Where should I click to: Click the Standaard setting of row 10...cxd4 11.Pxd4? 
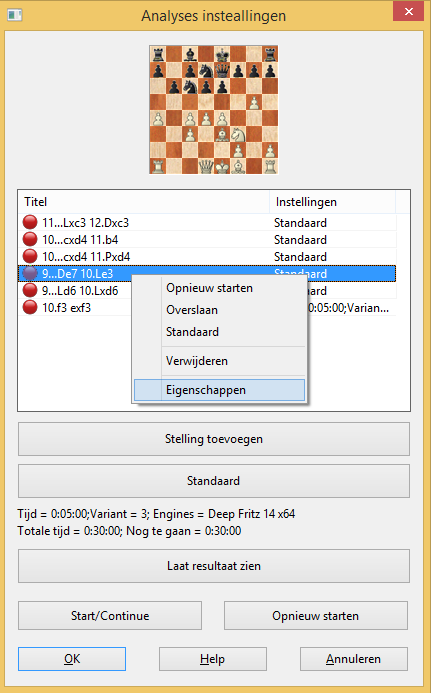[300, 256]
